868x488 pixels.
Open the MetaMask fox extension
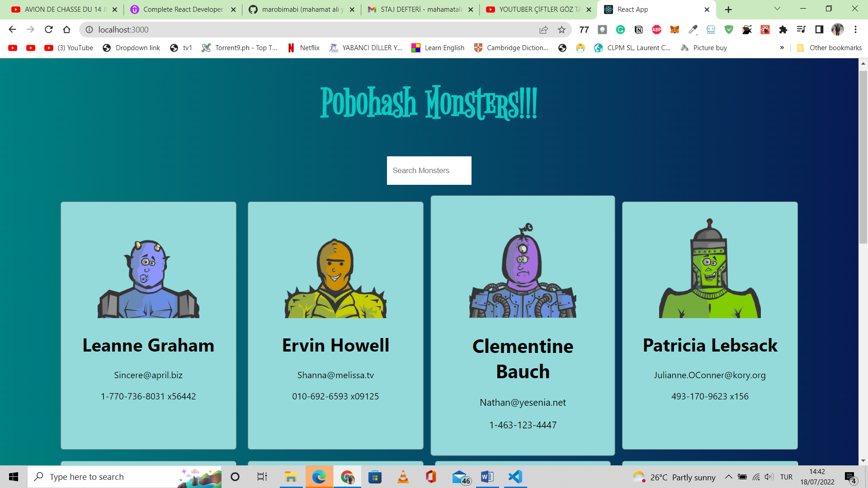(675, 30)
